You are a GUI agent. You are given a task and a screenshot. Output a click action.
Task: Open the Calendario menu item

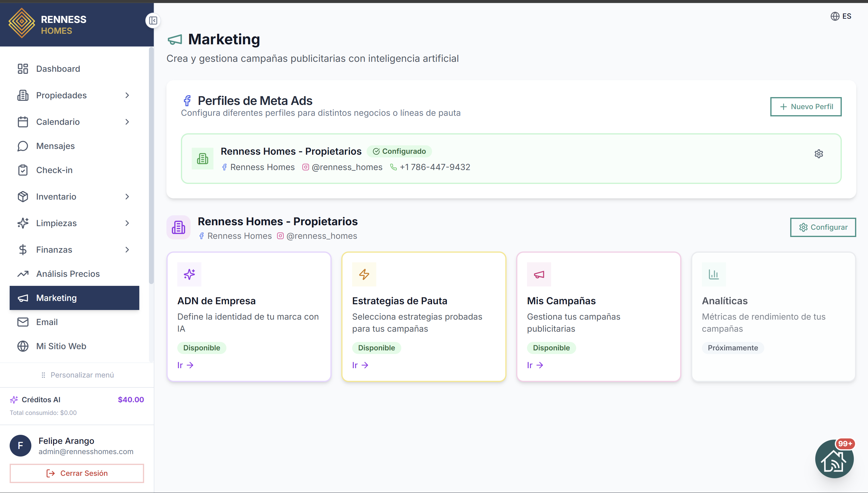pyautogui.click(x=58, y=122)
